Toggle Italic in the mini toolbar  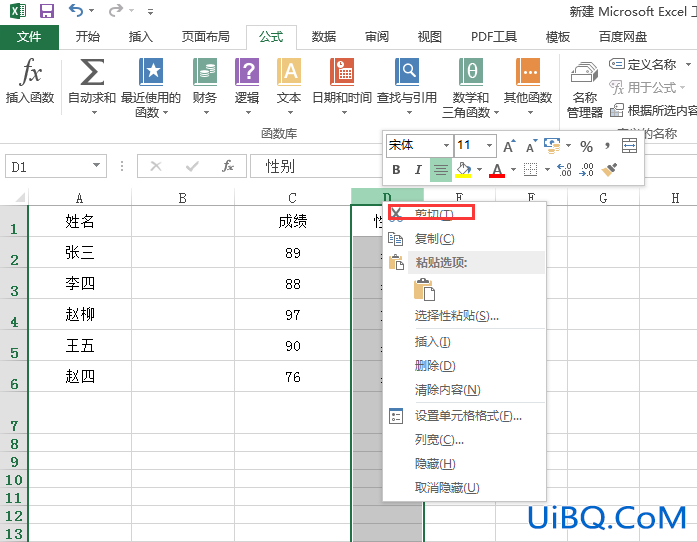tap(418, 170)
